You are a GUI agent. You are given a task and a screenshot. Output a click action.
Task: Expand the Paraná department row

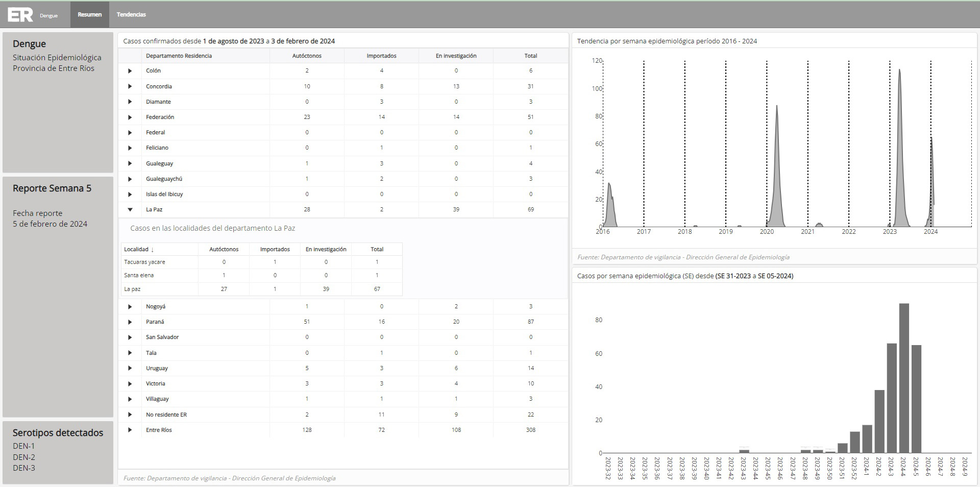[x=130, y=322]
